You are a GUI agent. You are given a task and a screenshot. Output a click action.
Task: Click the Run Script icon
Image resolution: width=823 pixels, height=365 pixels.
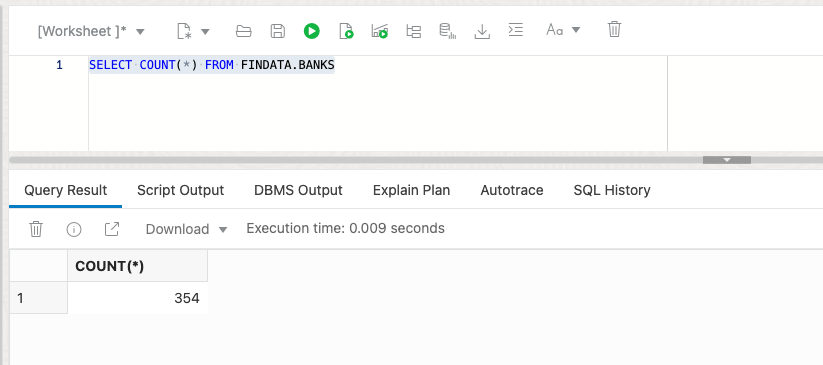click(x=346, y=31)
